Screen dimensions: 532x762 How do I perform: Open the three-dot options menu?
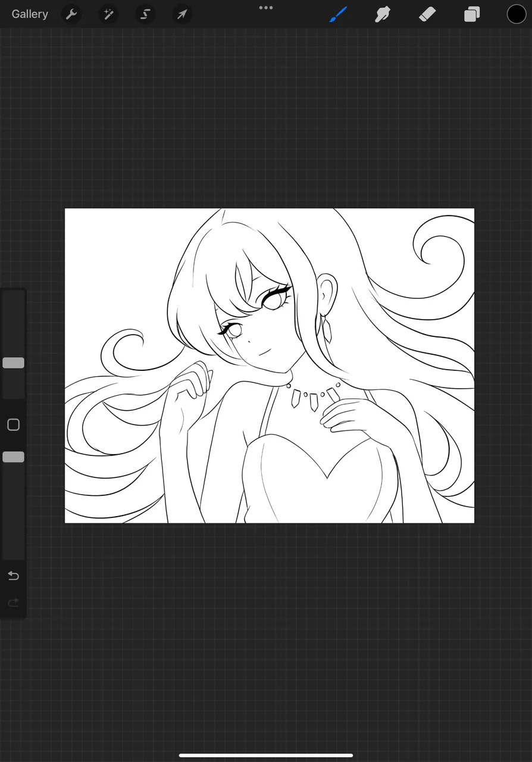coord(266,8)
